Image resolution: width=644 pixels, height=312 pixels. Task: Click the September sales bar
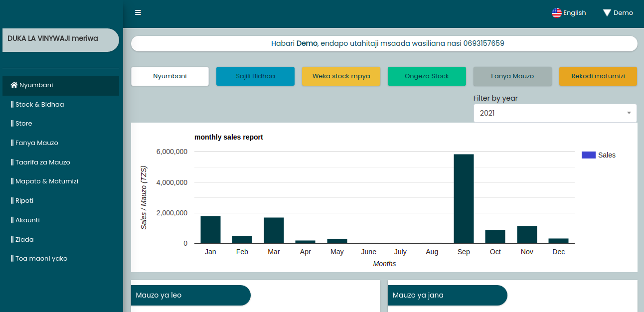464,198
